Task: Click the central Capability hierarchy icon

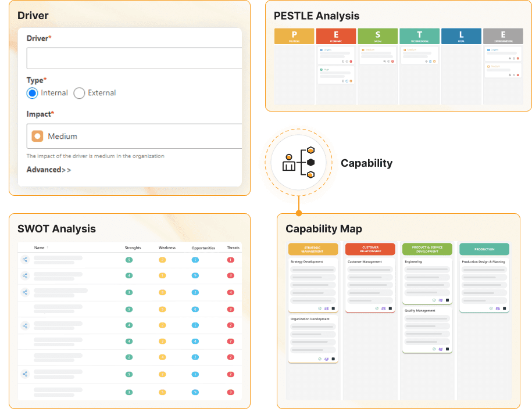Action: tap(298, 163)
